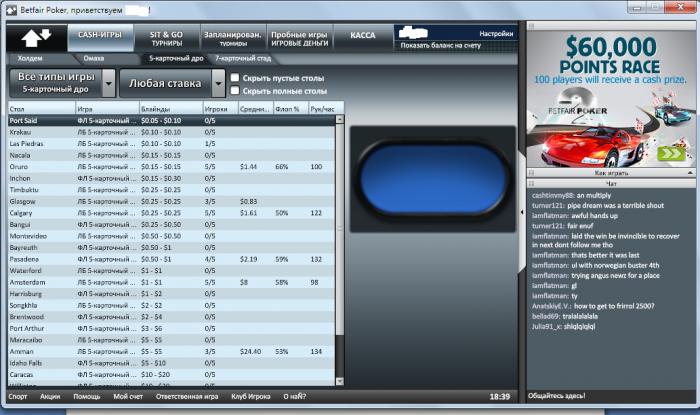Open the Клуб Игрока link

(250, 396)
